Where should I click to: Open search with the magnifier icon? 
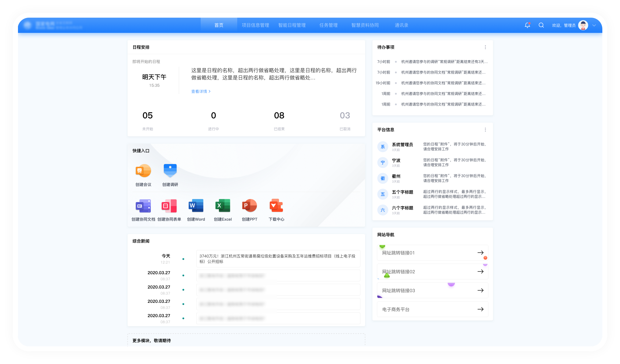click(541, 25)
